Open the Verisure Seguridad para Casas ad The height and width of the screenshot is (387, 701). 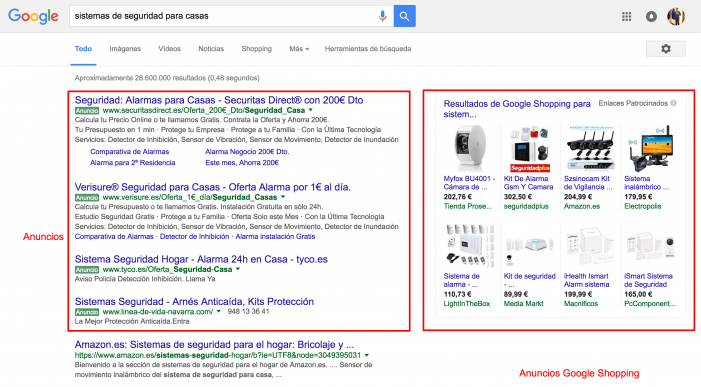[x=213, y=187]
